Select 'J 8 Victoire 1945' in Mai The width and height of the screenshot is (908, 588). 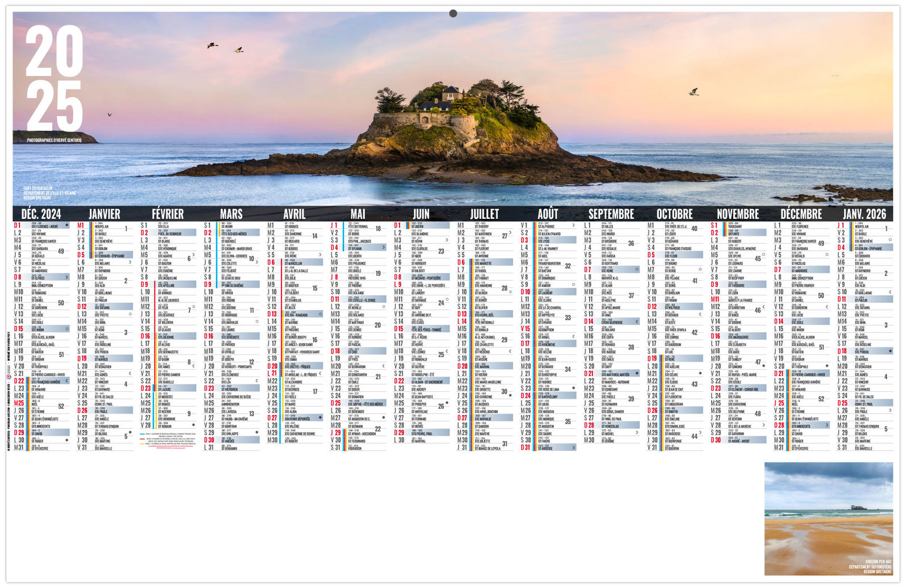tap(358, 277)
